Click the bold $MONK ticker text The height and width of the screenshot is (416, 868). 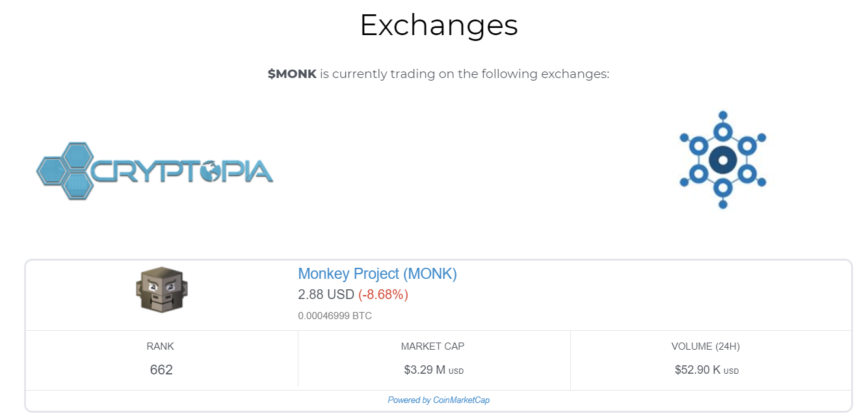[292, 73]
